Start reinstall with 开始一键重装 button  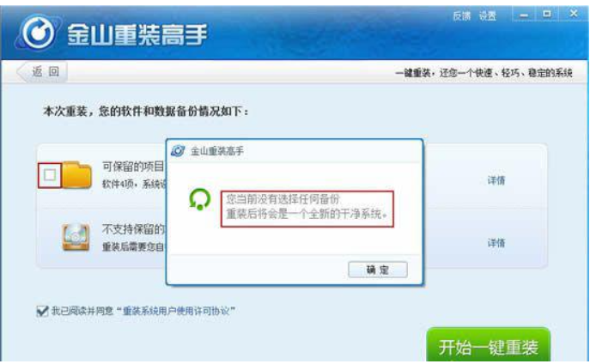(489, 345)
